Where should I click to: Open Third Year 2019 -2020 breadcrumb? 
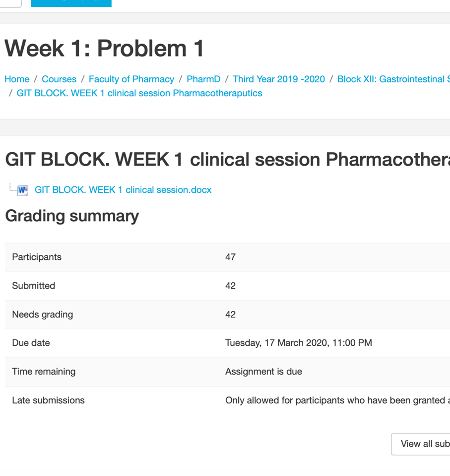pyautogui.click(x=279, y=79)
